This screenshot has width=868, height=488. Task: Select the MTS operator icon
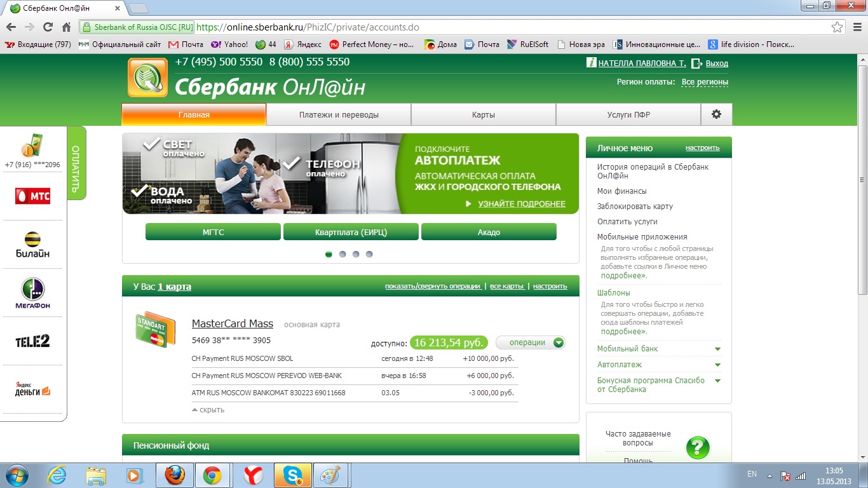(32, 196)
